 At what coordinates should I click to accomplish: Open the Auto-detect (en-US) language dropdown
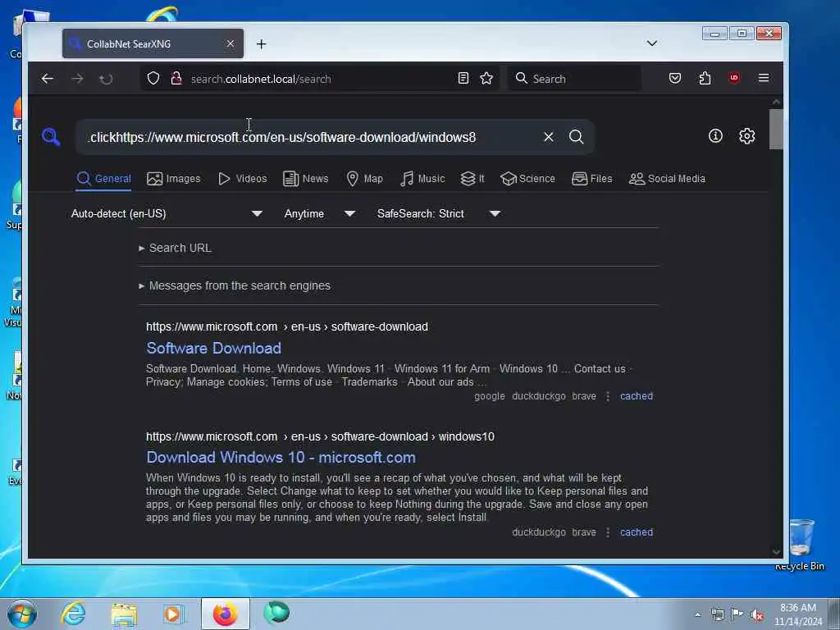coord(167,214)
